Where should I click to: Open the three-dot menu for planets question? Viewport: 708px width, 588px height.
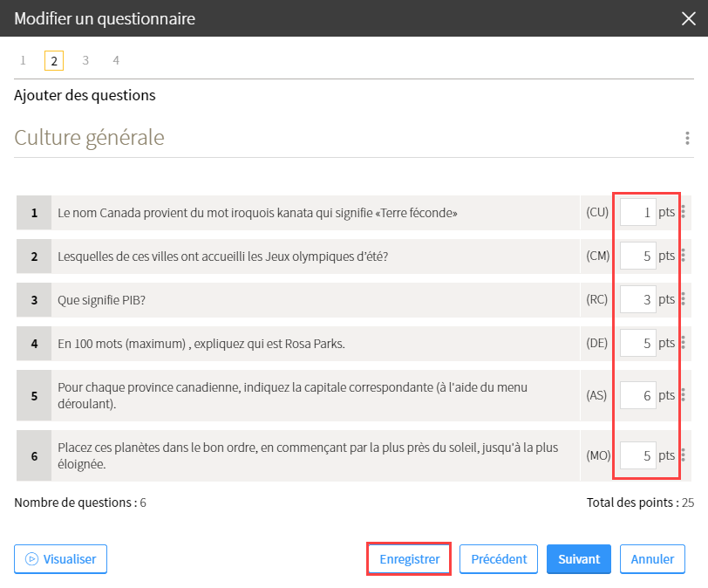point(684,455)
